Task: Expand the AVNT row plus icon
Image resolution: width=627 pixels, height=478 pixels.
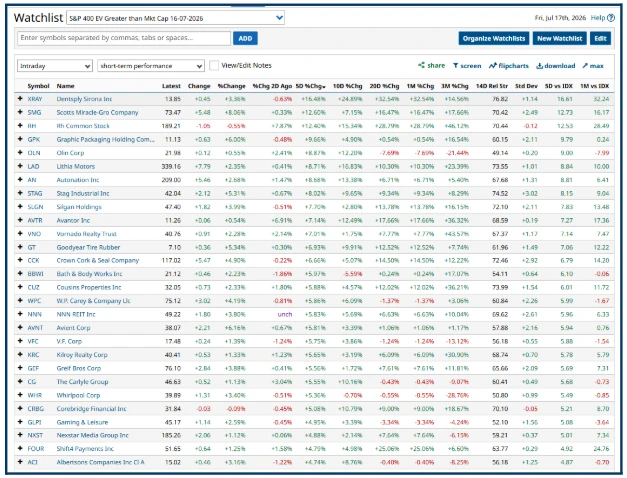Action: [20, 328]
